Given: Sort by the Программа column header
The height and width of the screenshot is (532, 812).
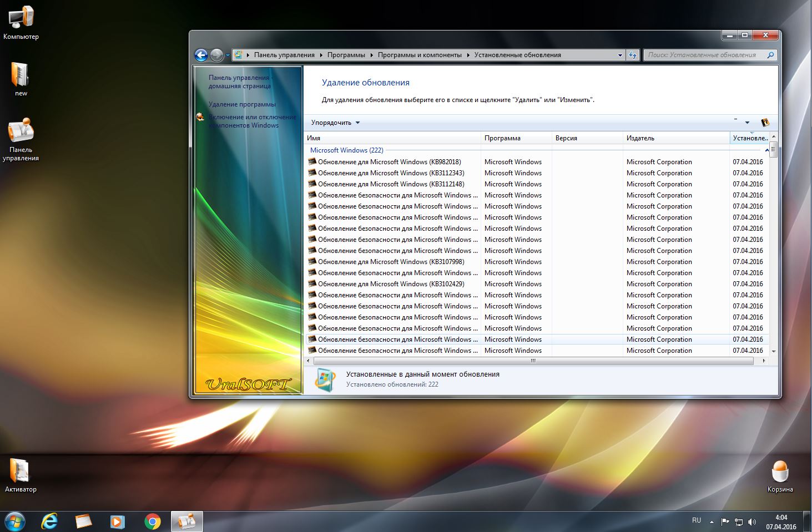Looking at the screenshot, I should [516, 138].
